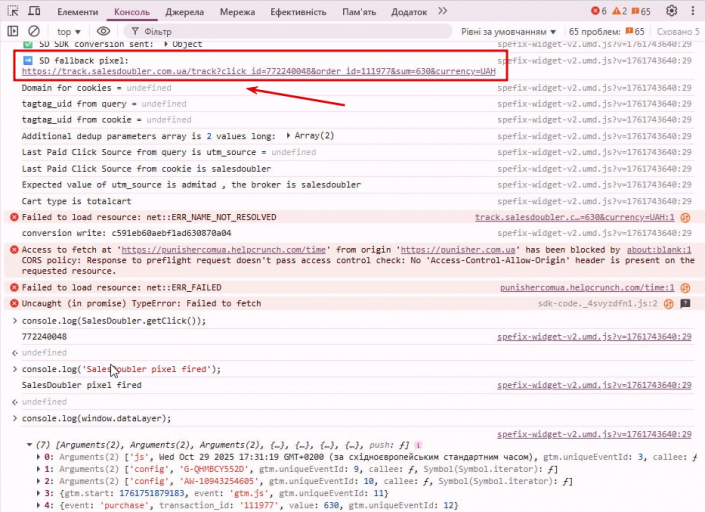
Task: Open the Рівні за умовчанням dropdown
Action: click(x=509, y=32)
